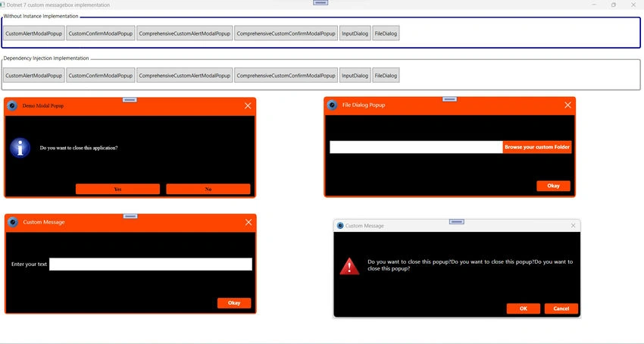
Task: Click Cancel in the warning Custom Message dialog
Action: 561,308
